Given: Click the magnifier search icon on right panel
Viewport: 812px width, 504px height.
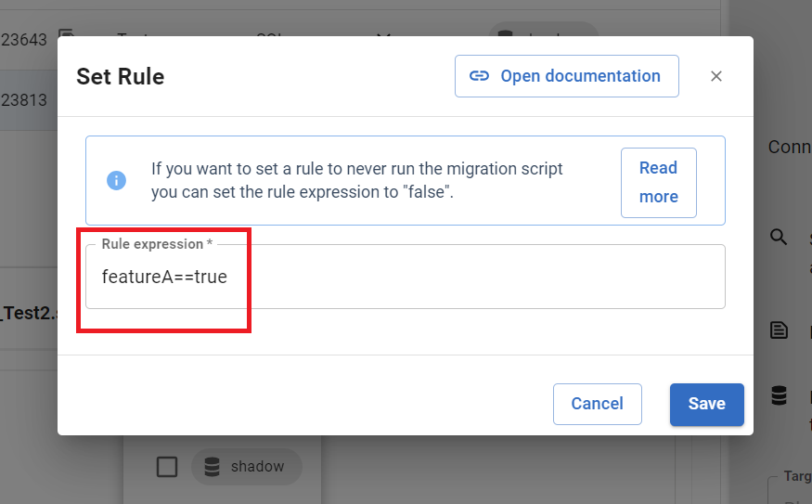Looking at the screenshot, I should [779, 238].
